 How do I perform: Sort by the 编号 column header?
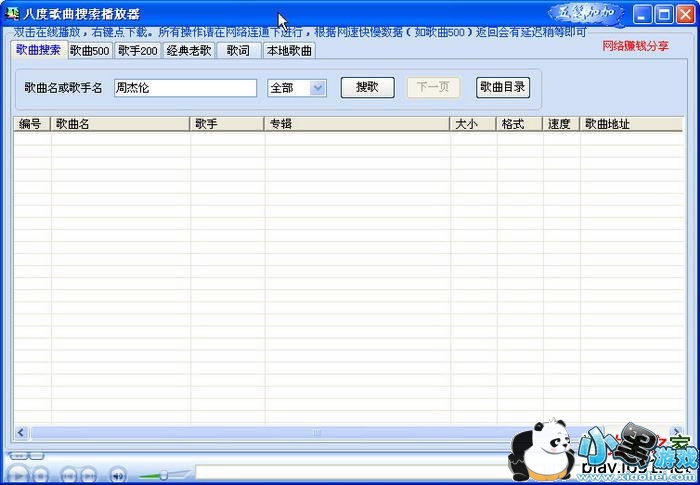coord(32,124)
